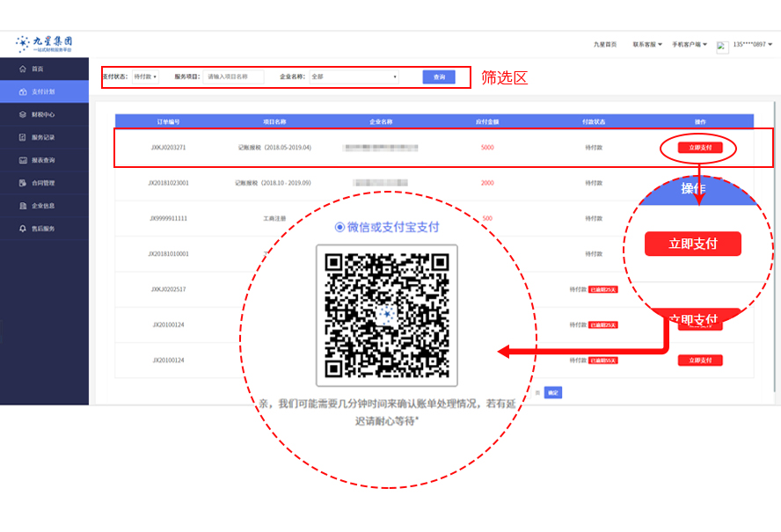Click the 工商注册 project cell
Image resolution: width=781 pixels, height=532 pixels.
pos(274,218)
